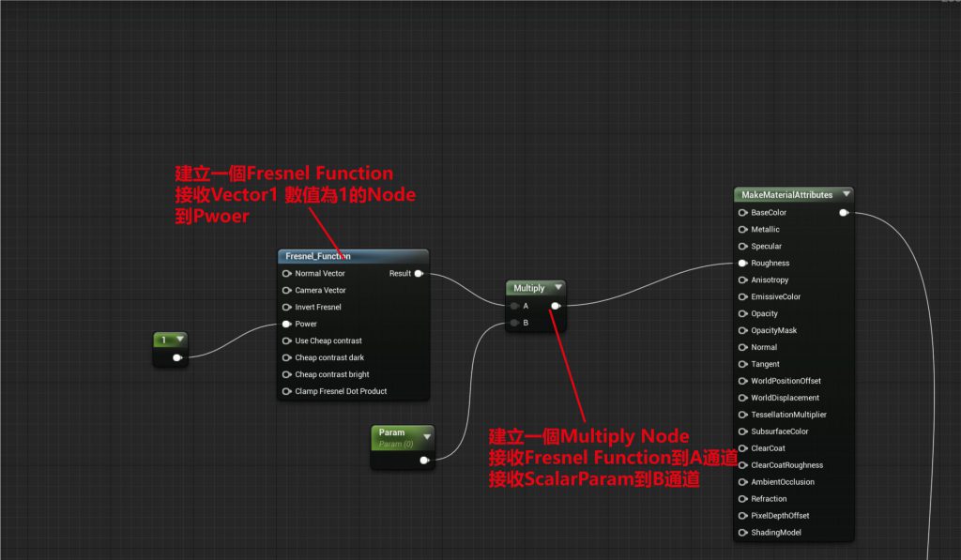Collapse the Multiply node with its arrow

tap(558, 288)
